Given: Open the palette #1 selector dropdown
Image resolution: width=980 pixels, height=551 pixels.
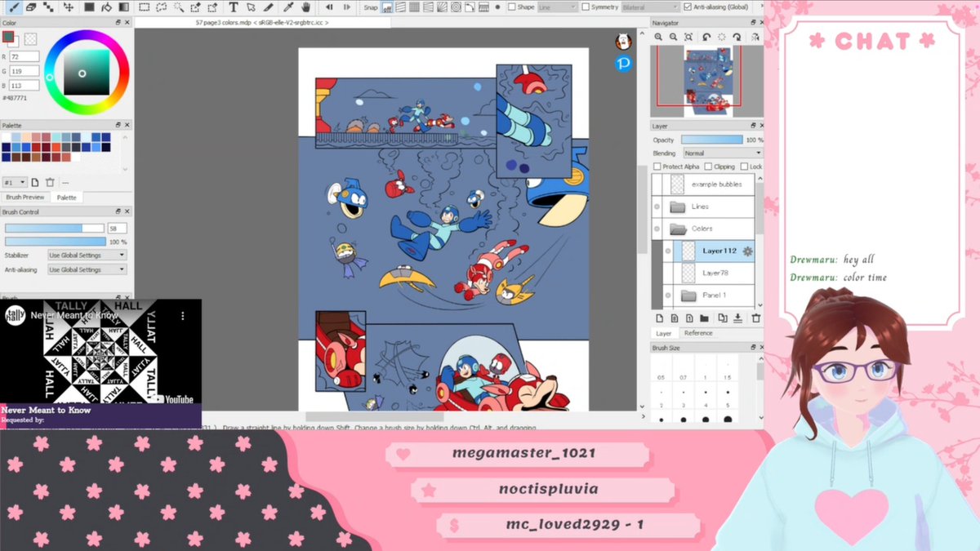Looking at the screenshot, I should [x=15, y=182].
